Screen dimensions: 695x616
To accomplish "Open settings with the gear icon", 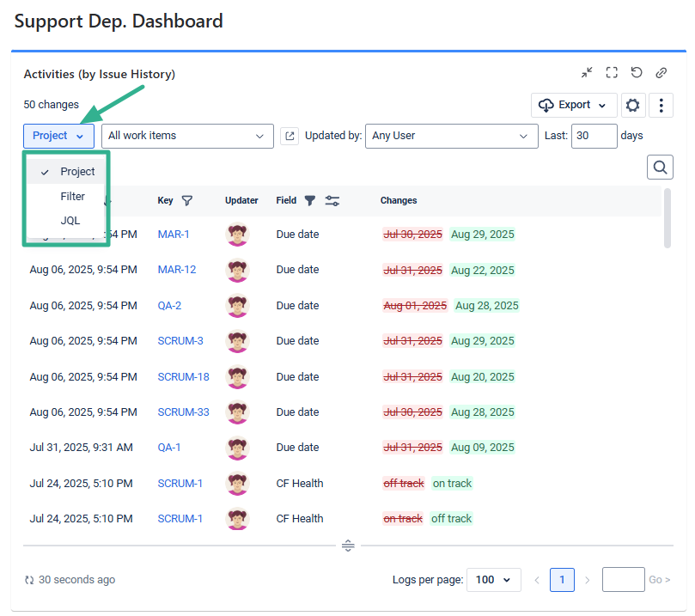I will coord(633,106).
